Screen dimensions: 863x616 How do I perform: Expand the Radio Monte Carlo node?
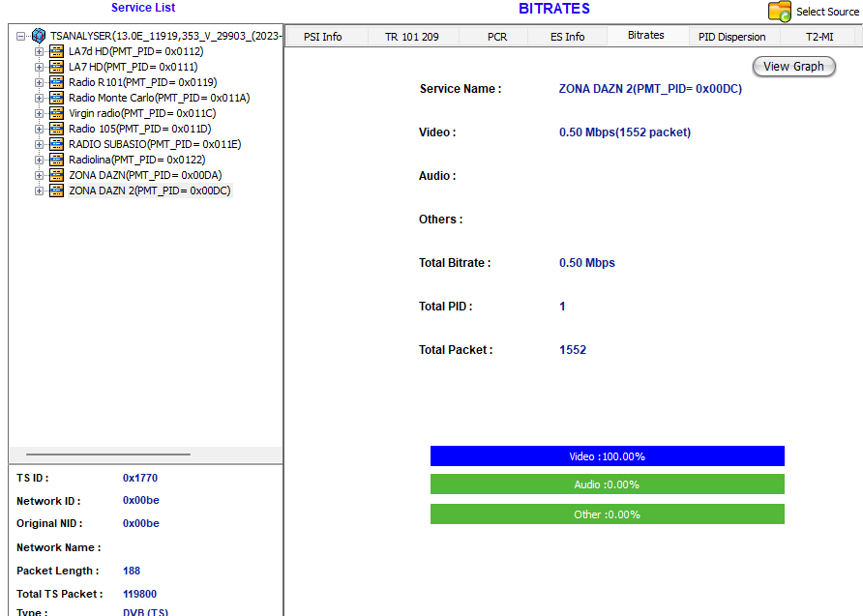click(x=39, y=98)
